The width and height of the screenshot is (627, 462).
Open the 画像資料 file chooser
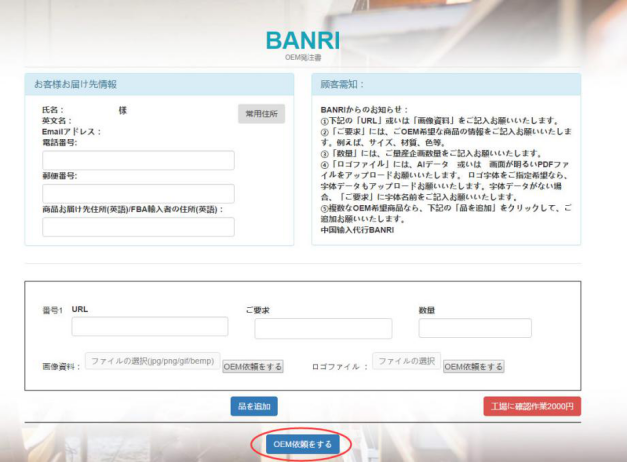[152, 361]
